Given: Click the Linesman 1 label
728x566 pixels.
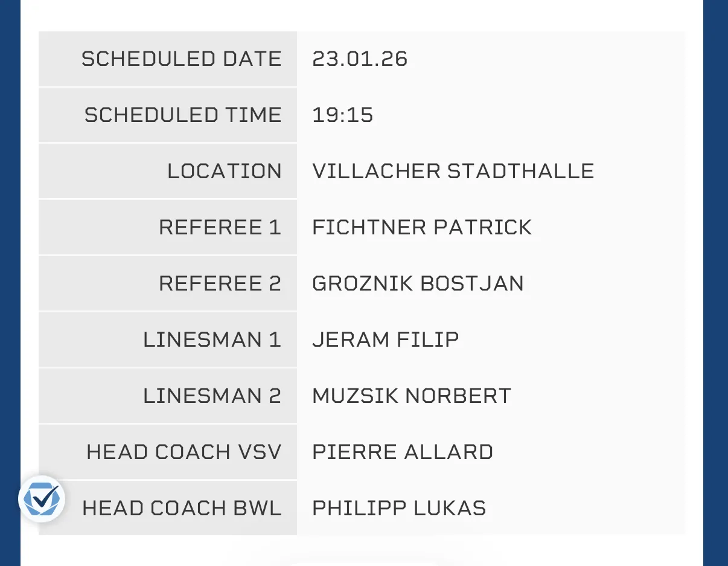Looking at the screenshot, I should [x=212, y=340].
